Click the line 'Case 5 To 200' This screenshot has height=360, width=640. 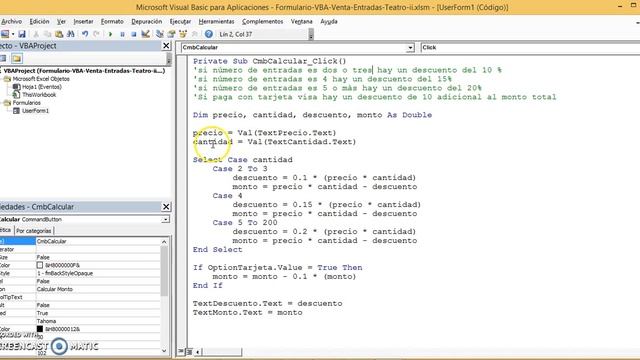point(245,223)
